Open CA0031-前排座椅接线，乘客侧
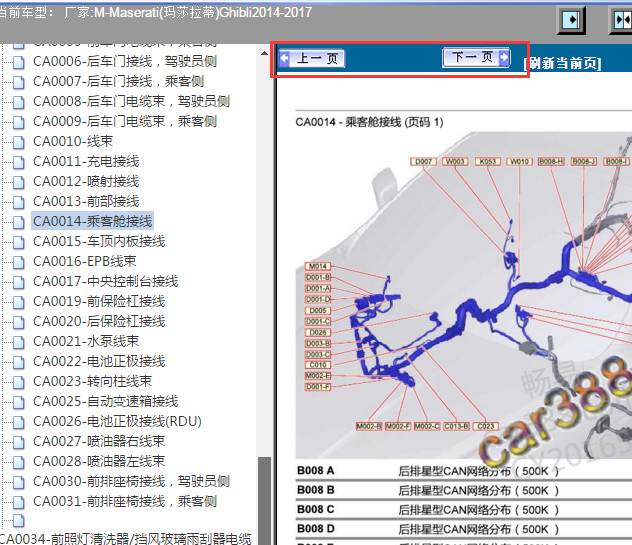632x545 pixels. (125, 501)
